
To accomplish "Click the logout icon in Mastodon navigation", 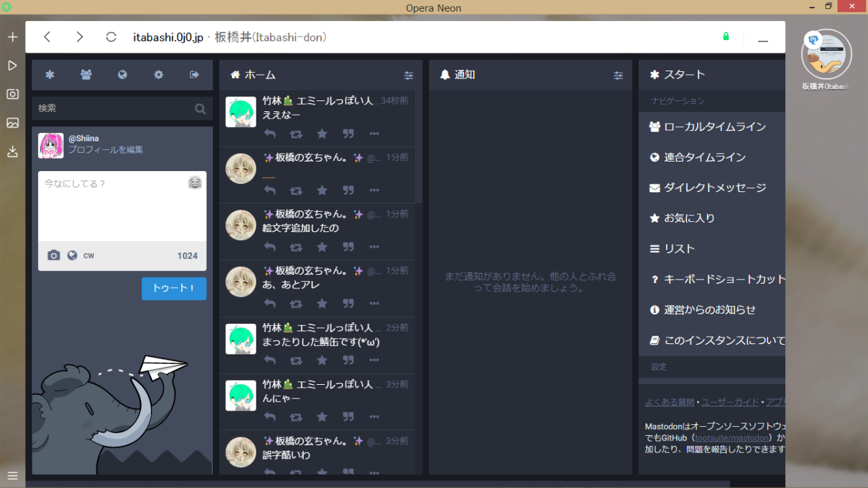I will (195, 75).
